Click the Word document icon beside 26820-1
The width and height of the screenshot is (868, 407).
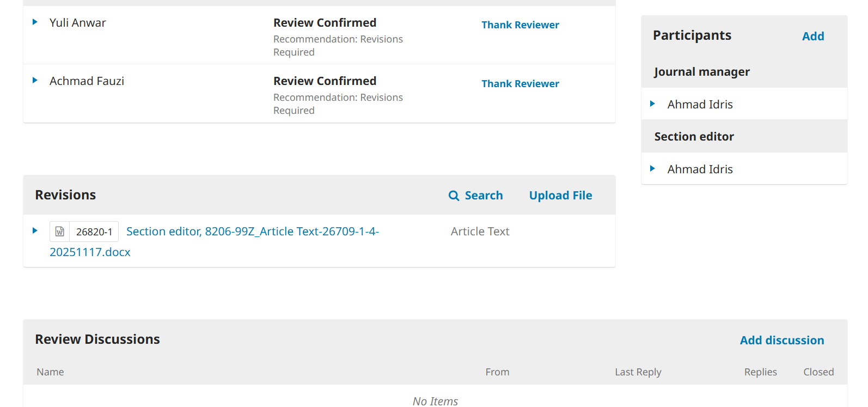60,232
